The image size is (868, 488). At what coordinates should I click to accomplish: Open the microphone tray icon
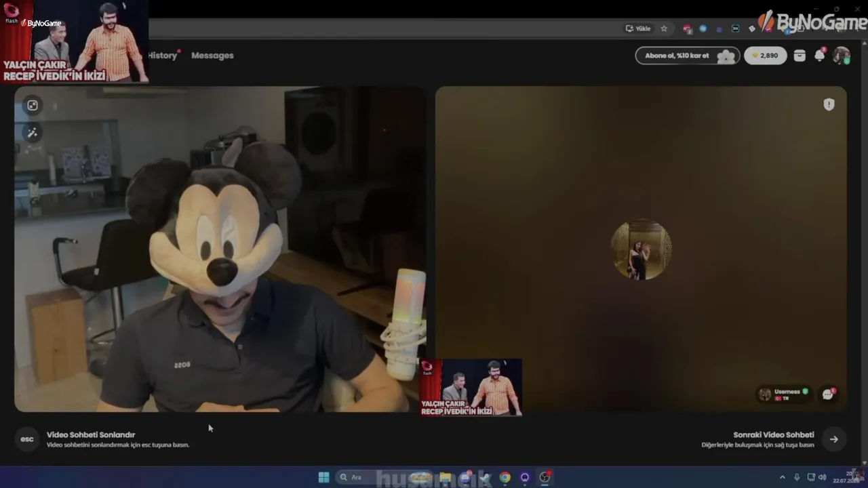797,477
